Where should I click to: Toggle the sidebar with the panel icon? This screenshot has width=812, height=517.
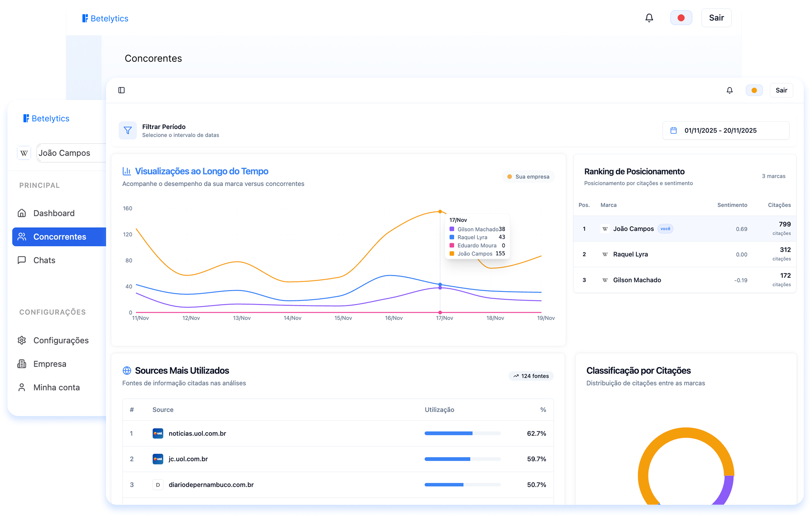point(122,90)
